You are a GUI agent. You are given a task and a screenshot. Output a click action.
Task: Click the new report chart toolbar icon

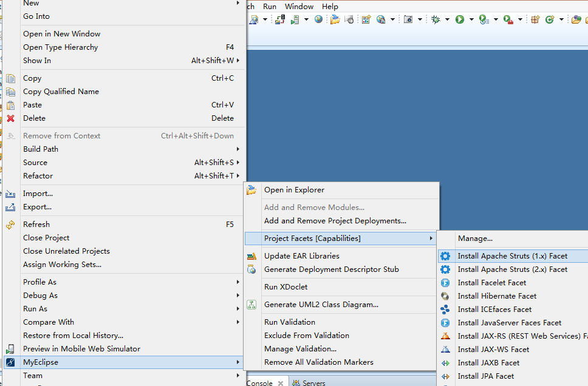(x=366, y=19)
